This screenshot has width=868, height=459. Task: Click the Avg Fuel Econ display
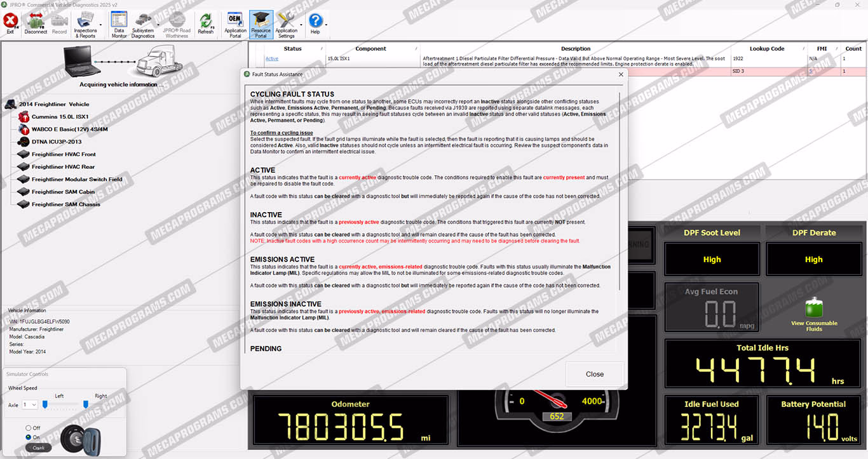click(x=712, y=308)
